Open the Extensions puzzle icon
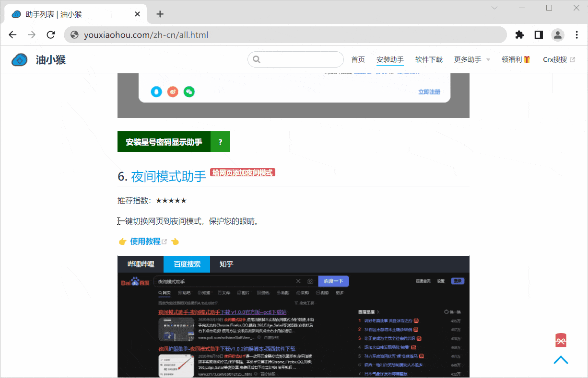The width and height of the screenshot is (588, 378). pyautogui.click(x=519, y=35)
